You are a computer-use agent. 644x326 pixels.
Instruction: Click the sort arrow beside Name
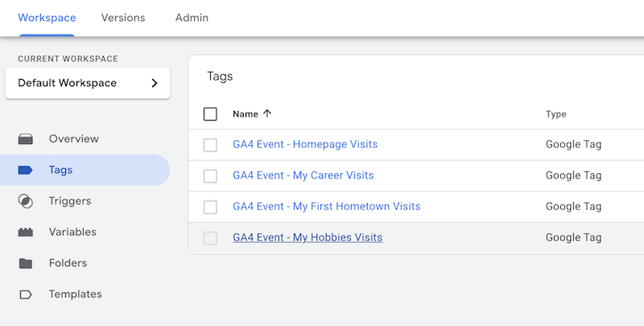267,114
